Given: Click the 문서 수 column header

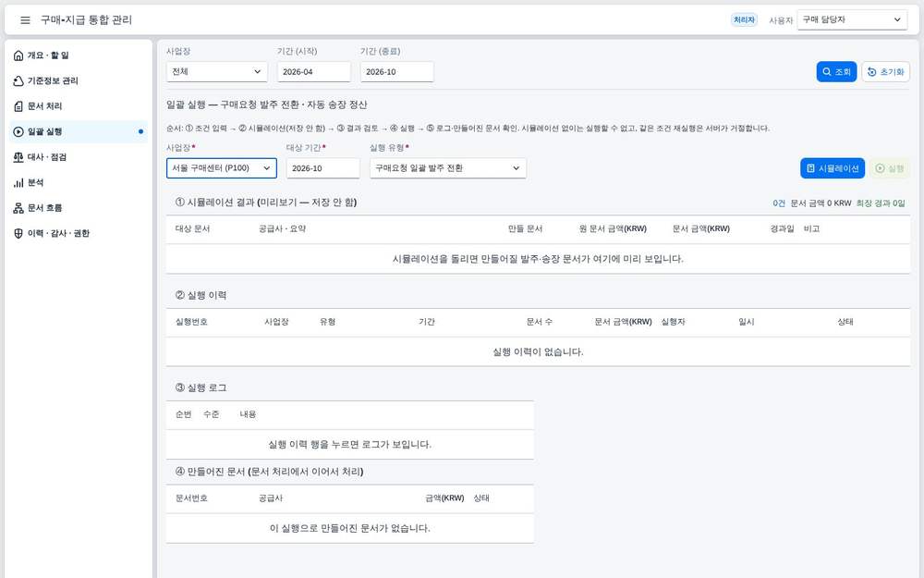Looking at the screenshot, I should click(540, 322).
